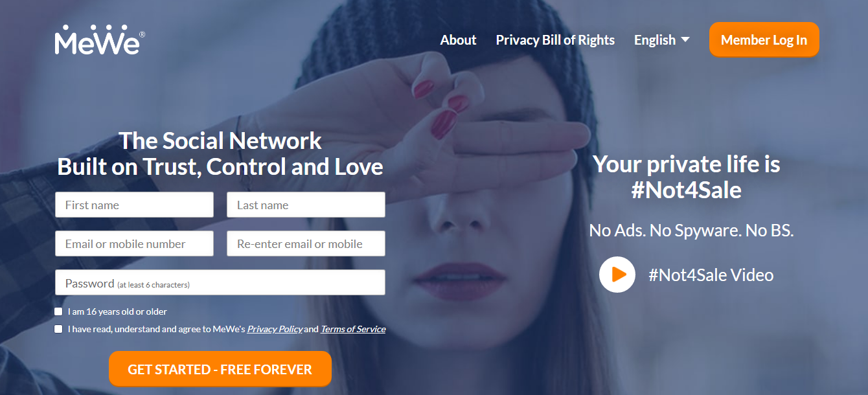The height and width of the screenshot is (395, 868).
Task: Click the Member Log In button
Action: coord(764,39)
